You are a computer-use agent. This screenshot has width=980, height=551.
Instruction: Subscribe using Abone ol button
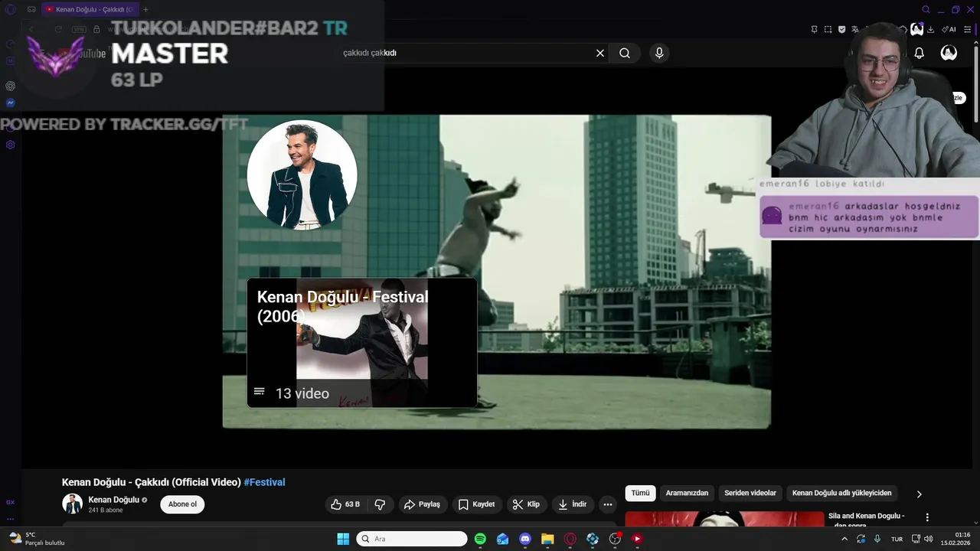[x=182, y=504]
